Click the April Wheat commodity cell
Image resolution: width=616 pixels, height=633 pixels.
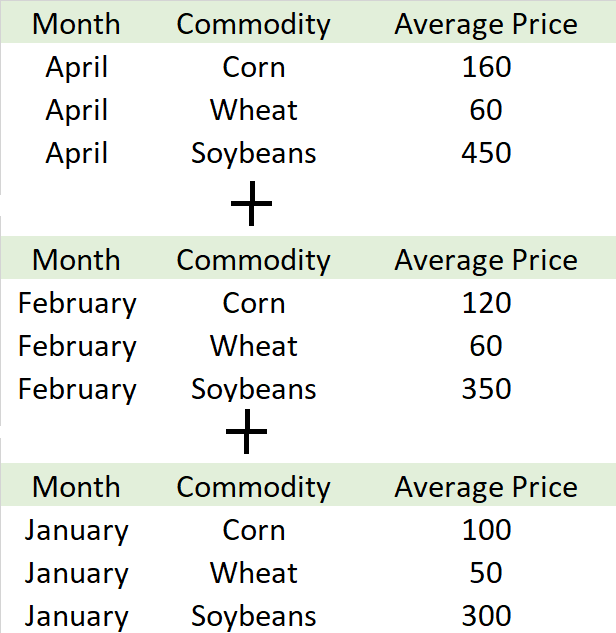click(253, 110)
